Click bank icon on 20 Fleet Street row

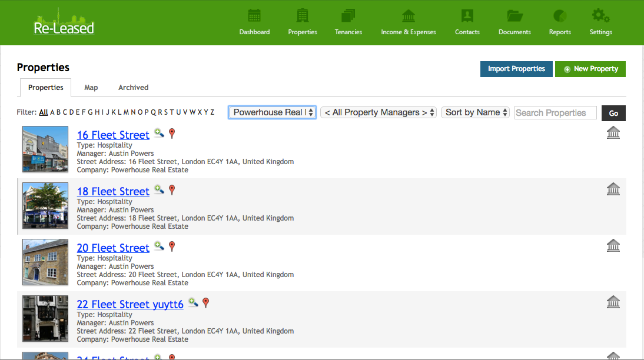[x=613, y=245]
